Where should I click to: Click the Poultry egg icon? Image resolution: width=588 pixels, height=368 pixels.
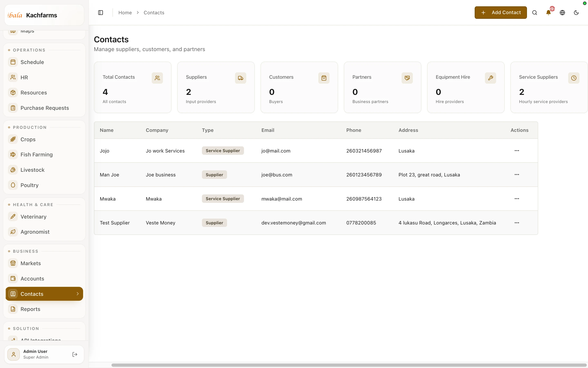coord(13,185)
